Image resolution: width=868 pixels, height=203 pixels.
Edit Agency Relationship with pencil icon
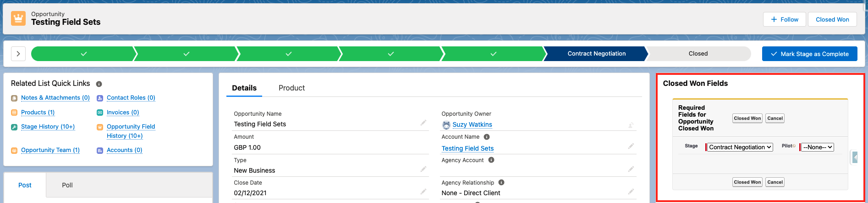point(631,192)
